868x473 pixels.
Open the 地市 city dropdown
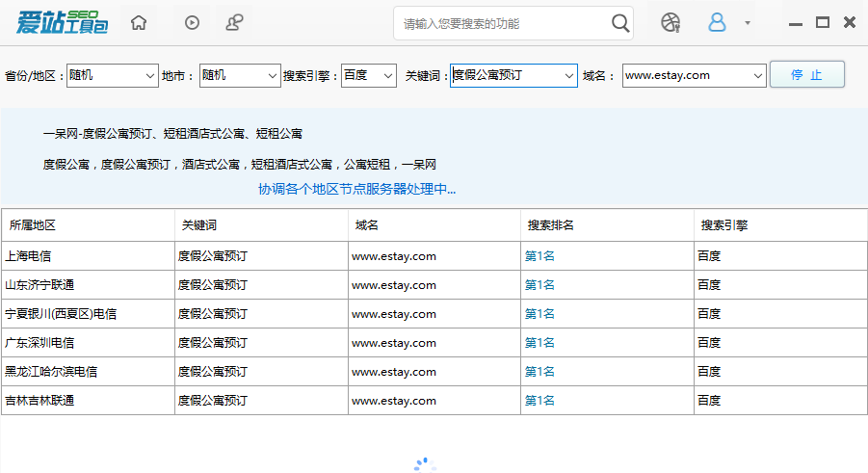click(271, 75)
